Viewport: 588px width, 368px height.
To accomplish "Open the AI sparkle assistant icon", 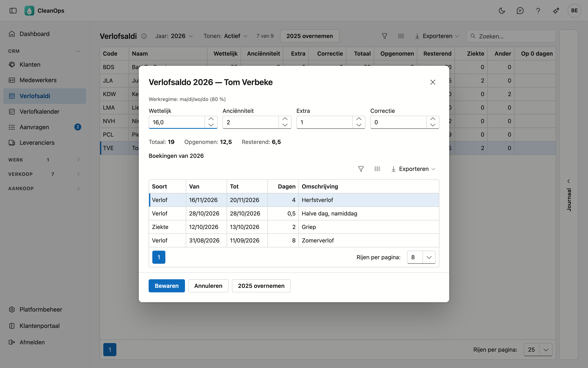I will (556, 10).
